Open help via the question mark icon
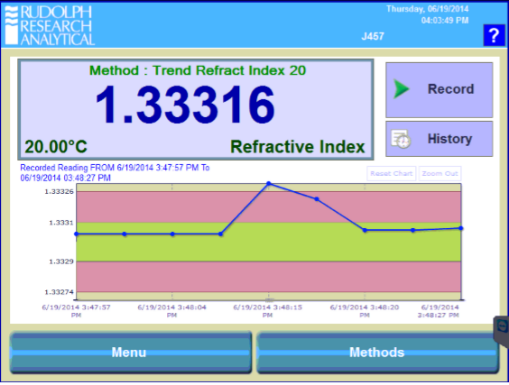This screenshot has height=385, width=509. click(x=494, y=35)
